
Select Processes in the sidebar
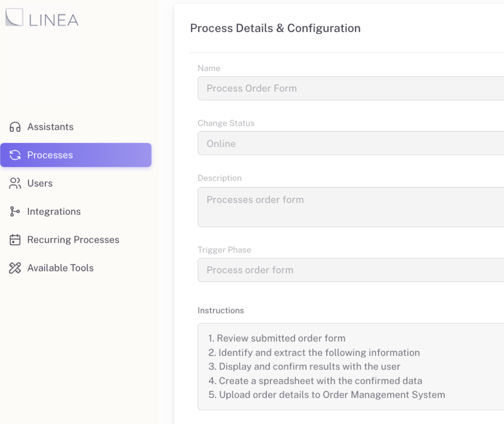pos(76,155)
